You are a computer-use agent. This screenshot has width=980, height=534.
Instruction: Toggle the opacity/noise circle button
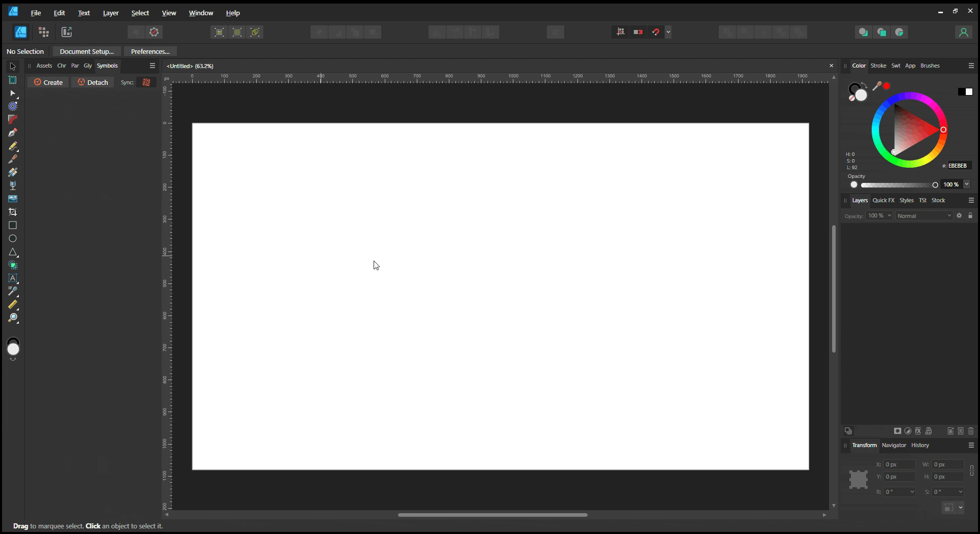(x=854, y=185)
